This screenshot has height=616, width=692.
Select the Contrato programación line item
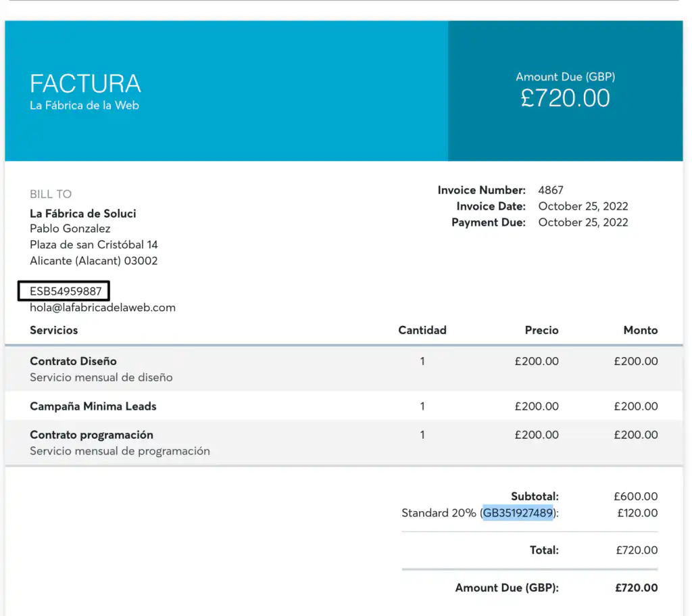91,435
